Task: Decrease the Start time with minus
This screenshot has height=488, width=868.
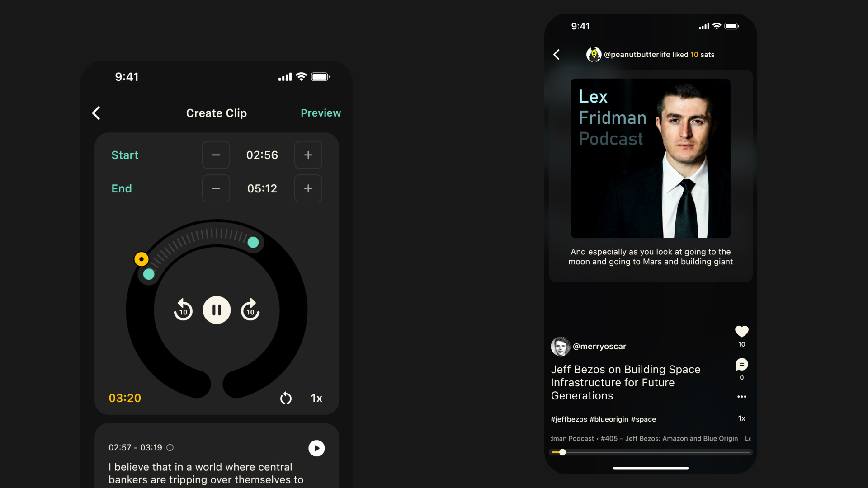Action: pos(216,155)
